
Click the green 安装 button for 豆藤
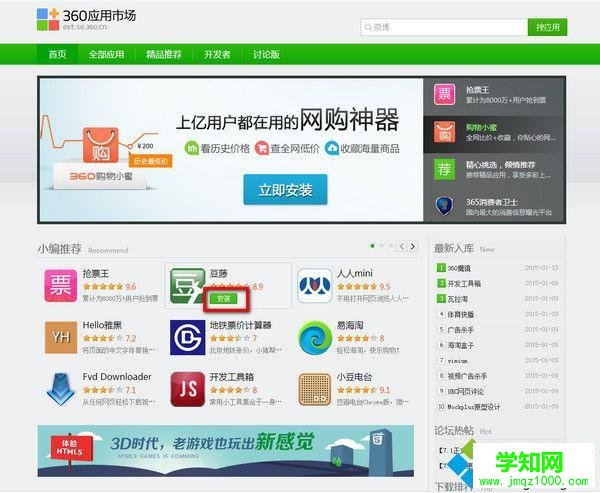[x=223, y=299]
